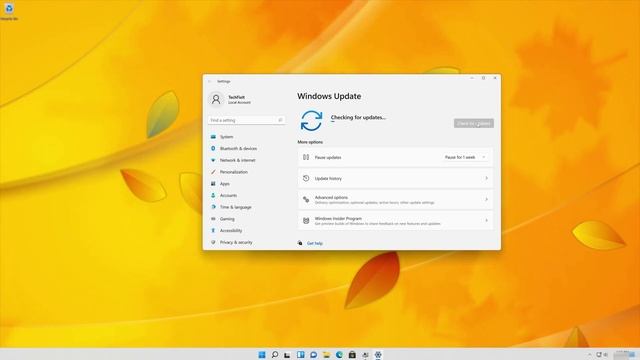Switch to the Settings gear taskbar icon
The height and width of the screenshot is (360, 640).
tap(378, 355)
